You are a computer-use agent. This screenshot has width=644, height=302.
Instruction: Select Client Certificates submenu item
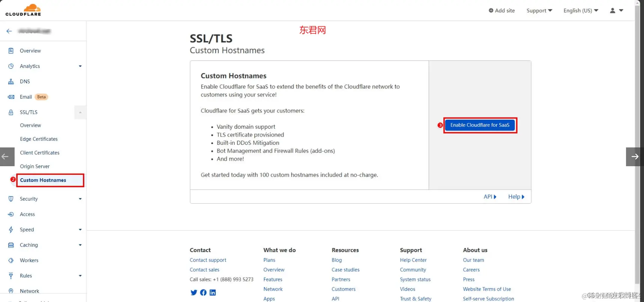click(x=40, y=153)
